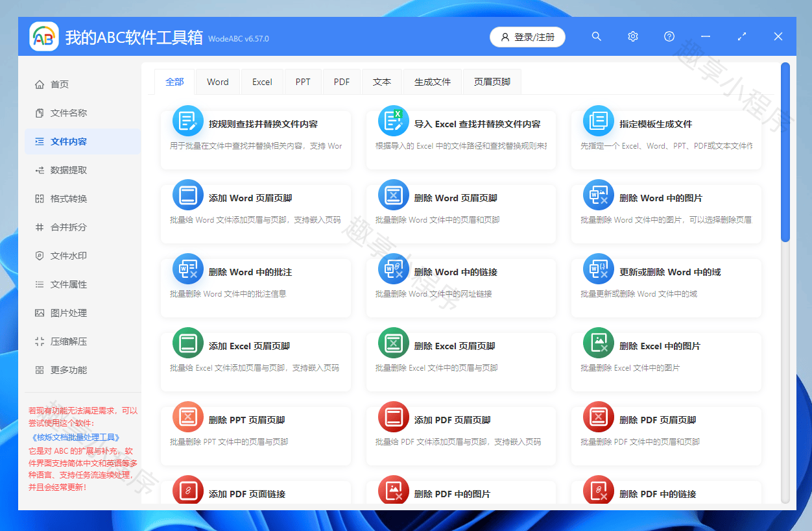The width and height of the screenshot is (812, 531).
Task: Switch to the Excel tab
Action: coord(262,82)
